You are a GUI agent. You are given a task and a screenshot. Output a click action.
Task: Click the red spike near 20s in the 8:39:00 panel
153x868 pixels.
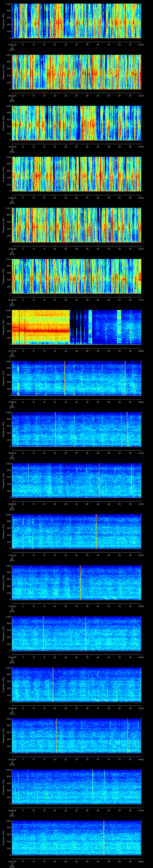tap(55, 429)
